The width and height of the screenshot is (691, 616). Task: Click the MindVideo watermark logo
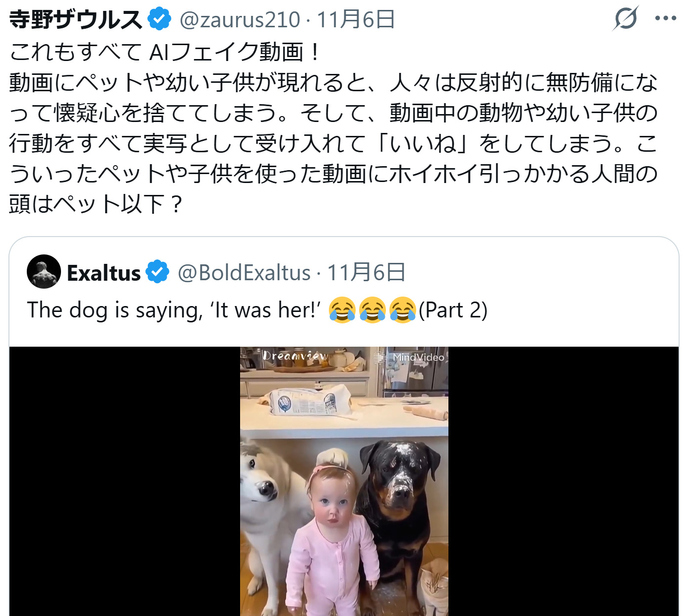click(x=410, y=358)
